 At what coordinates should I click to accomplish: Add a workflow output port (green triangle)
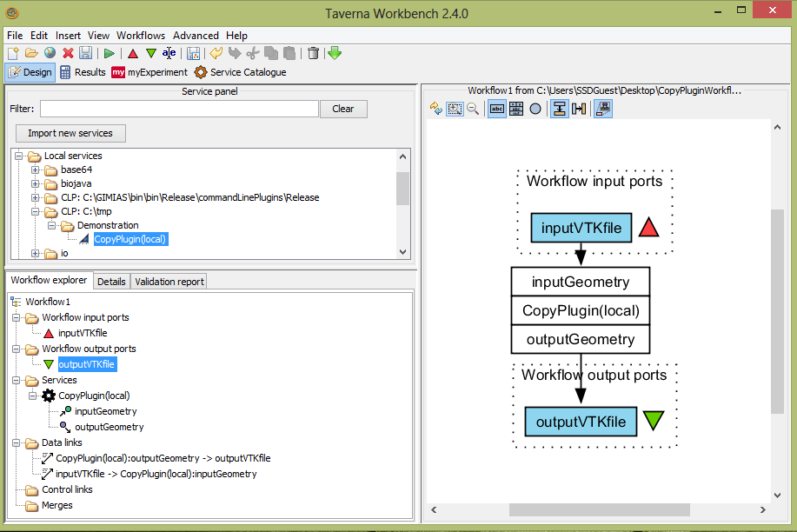[x=150, y=54]
